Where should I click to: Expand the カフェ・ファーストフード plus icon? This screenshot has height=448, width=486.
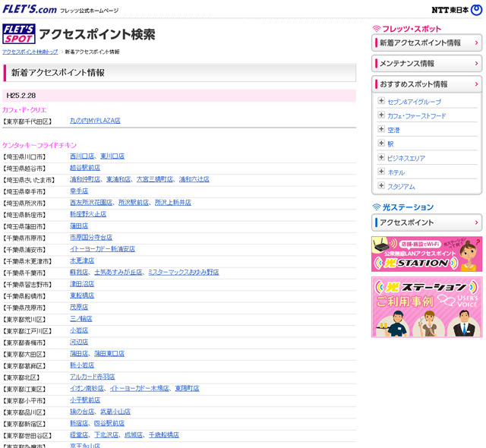(381, 115)
